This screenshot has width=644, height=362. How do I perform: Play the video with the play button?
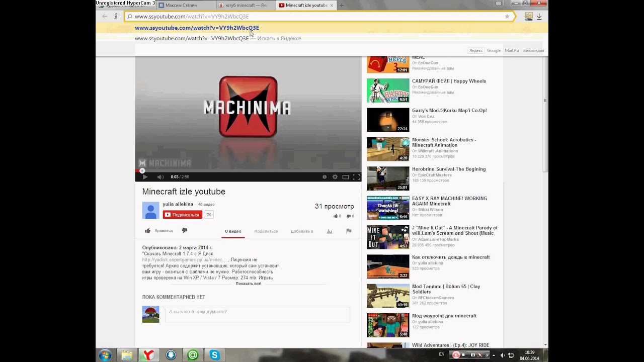click(x=145, y=177)
